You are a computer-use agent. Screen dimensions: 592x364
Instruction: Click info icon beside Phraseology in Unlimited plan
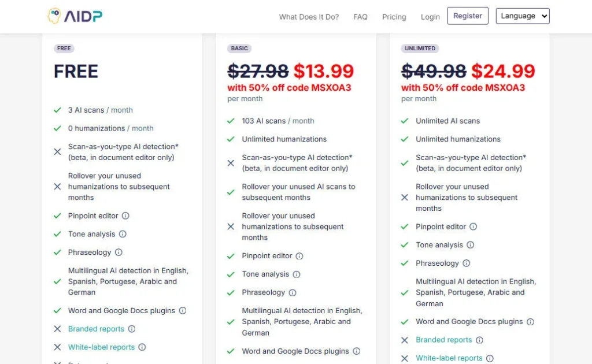pyautogui.click(x=467, y=263)
